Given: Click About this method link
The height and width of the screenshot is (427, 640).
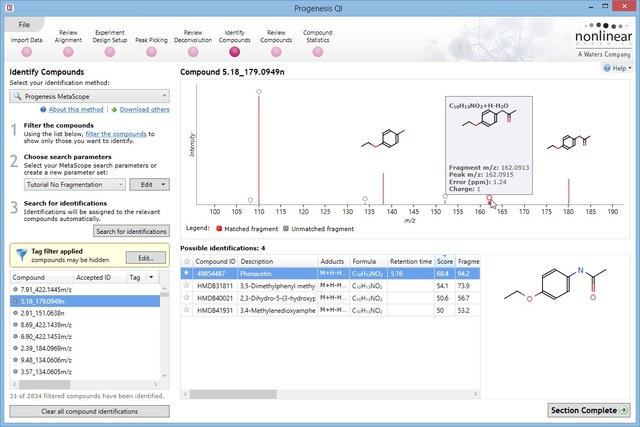Looking at the screenshot, I should tap(76, 109).
